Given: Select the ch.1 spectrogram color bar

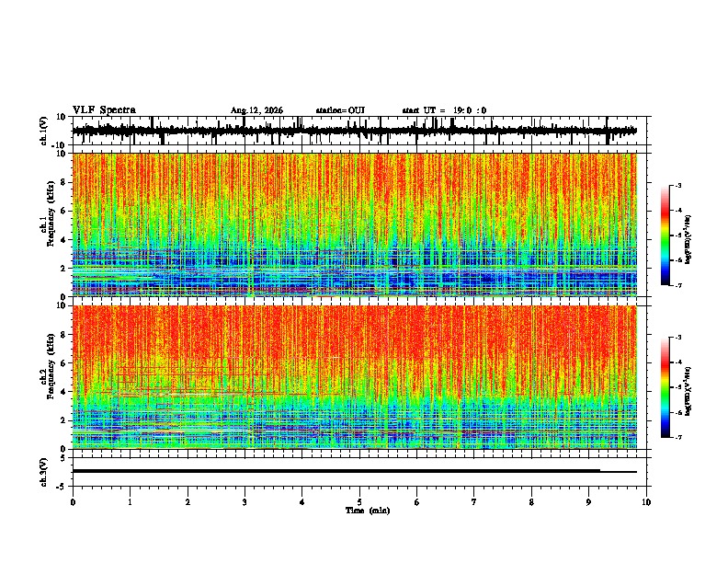Looking at the screenshot, I should 665,236.
